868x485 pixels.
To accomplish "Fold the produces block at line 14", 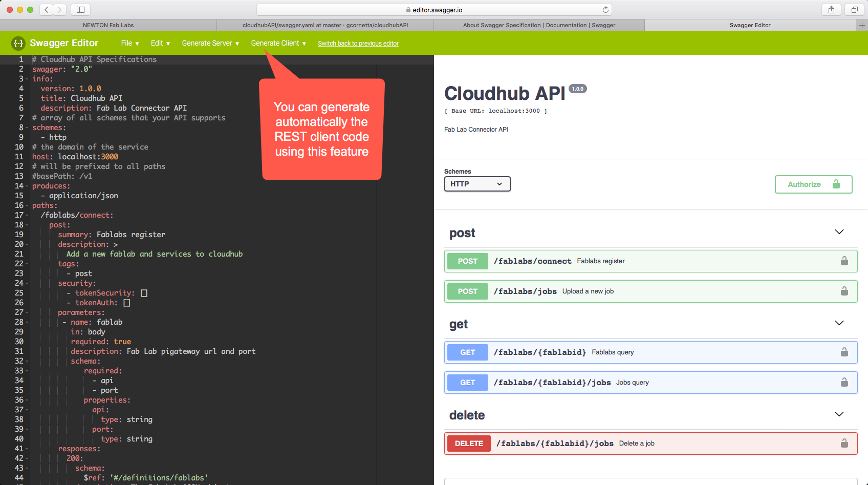I will [27, 186].
